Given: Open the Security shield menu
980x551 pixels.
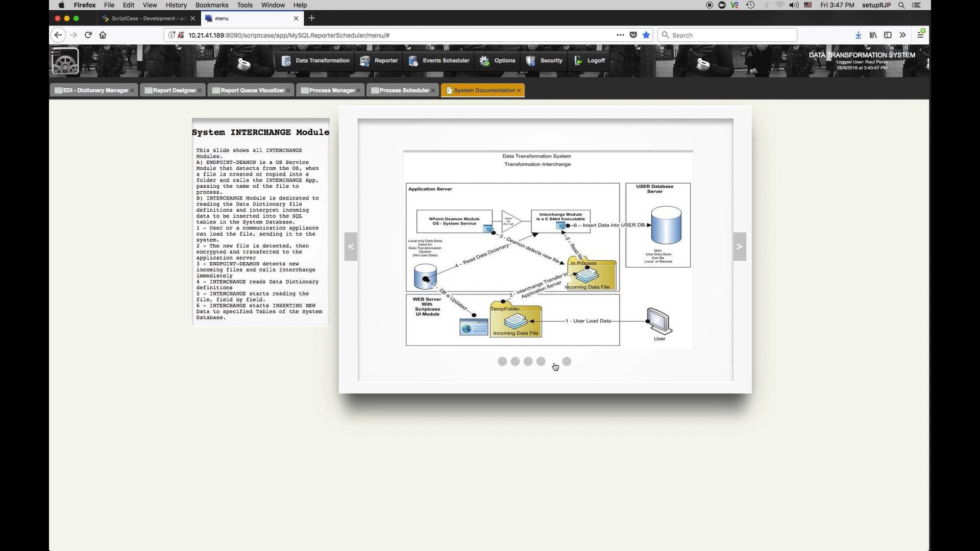Looking at the screenshot, I should point(544,61).
